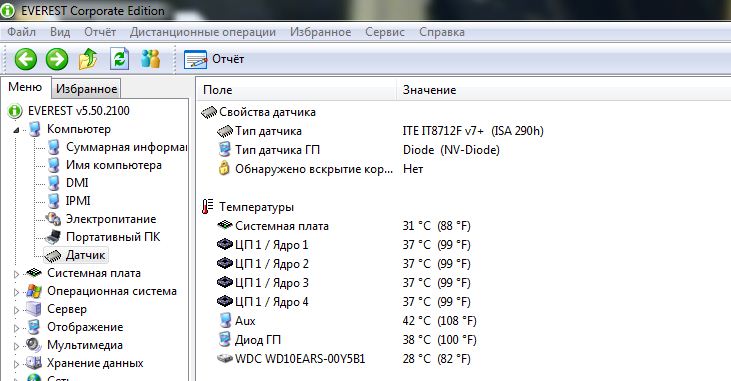Click the Отчёт report toolbar button

[214, 59]
